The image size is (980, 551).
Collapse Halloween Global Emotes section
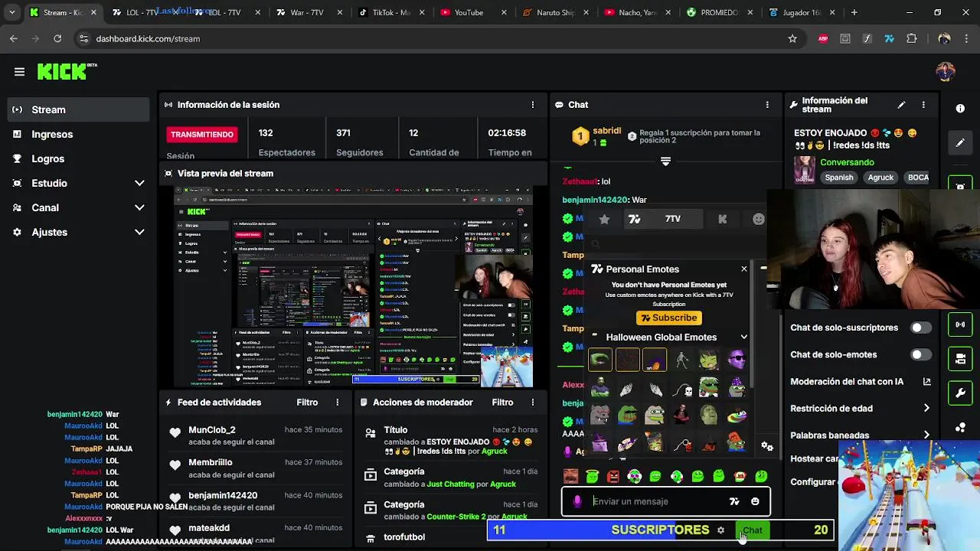tap(743, 337)
